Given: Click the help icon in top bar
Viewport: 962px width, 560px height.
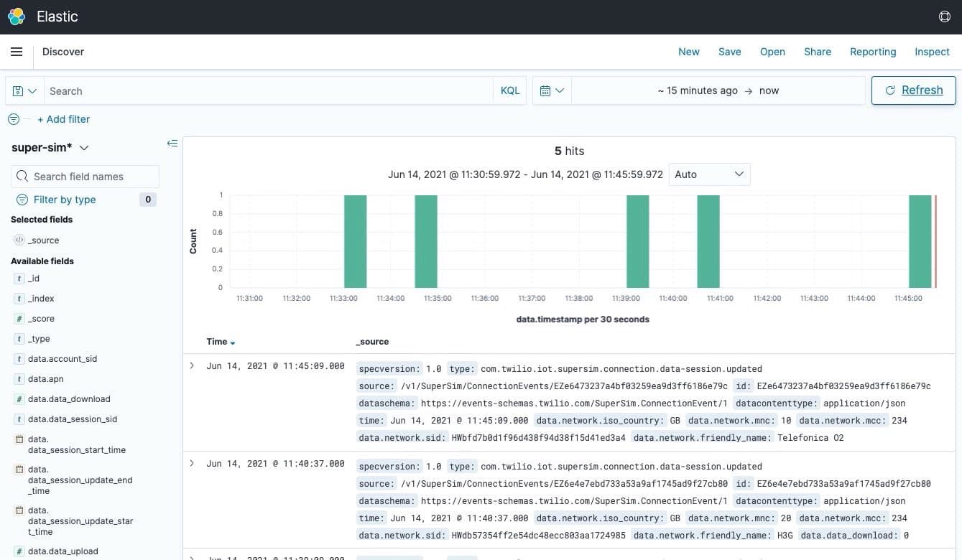Looking at the screenshot, I should [945, 17].
